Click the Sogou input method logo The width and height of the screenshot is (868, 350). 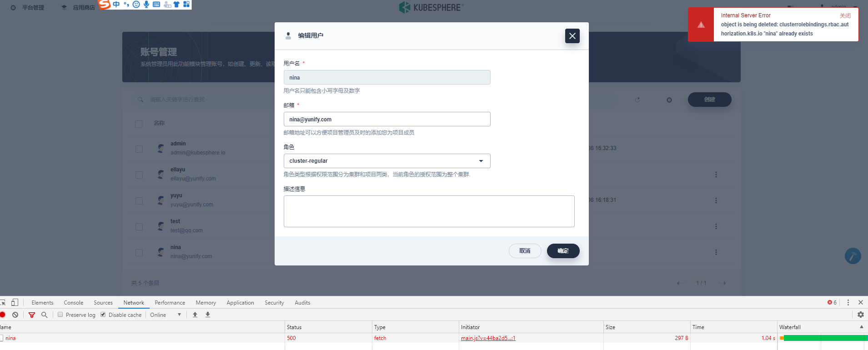click(x=105, y=5)
